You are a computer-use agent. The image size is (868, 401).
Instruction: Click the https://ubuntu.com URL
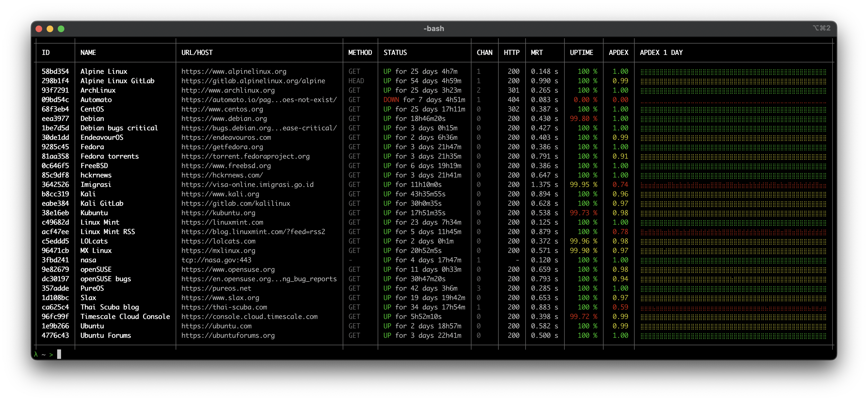[216, 326]
